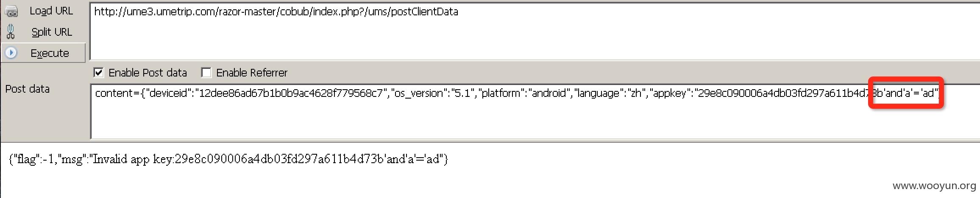The height and width of the screenshot is (198, 980).
Task: Click the Post data label
Action: tap(28, 89)
